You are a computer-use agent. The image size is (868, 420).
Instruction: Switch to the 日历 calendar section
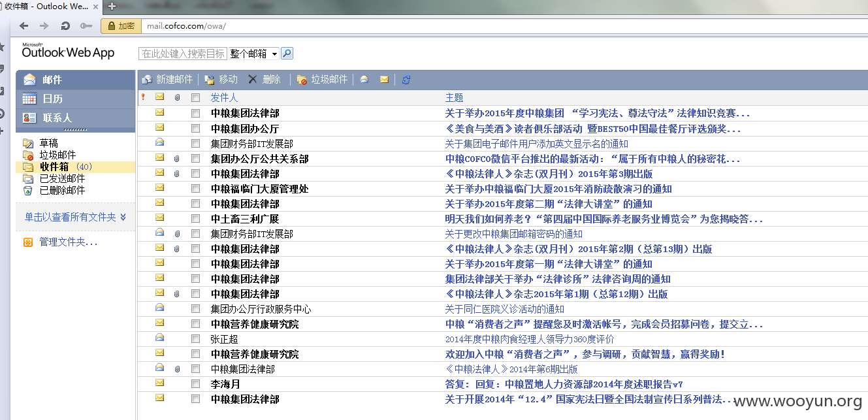tap(76, 99)
